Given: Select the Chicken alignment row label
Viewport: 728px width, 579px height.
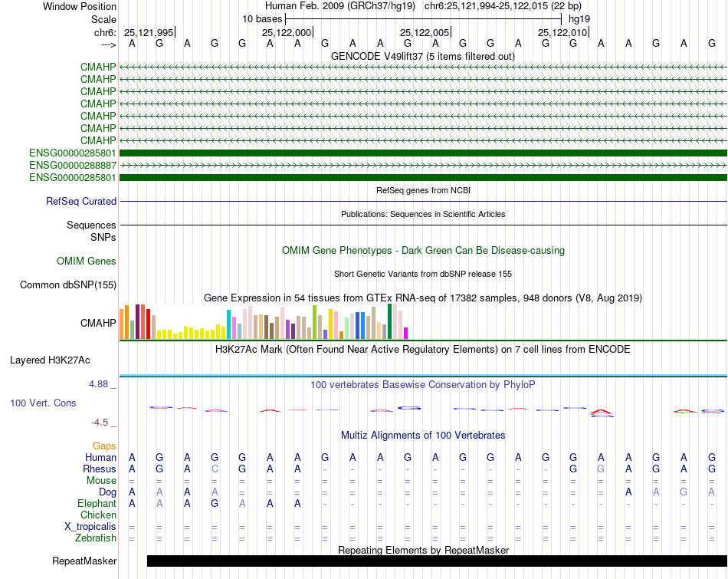Looking at the screenshot, I should (98, 515).
